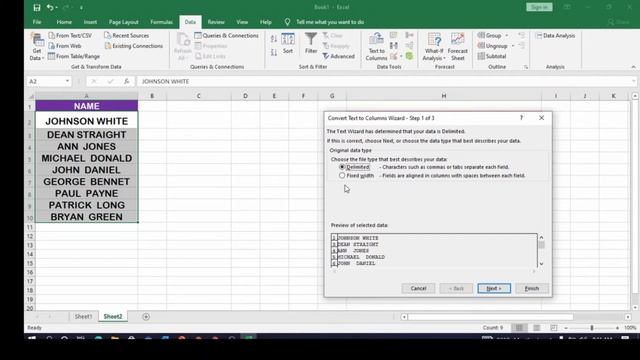Click the zoom slider handle
The image size is (640, 360).
point(592,328)
